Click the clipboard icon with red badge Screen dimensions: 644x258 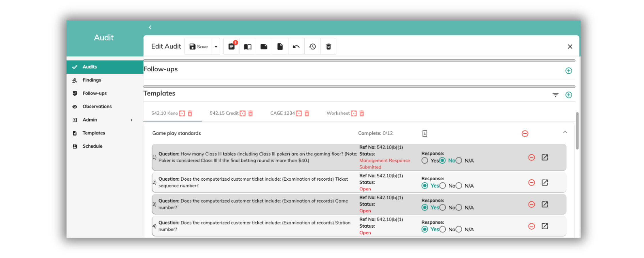pyautogui.click(x=232, y=46)
